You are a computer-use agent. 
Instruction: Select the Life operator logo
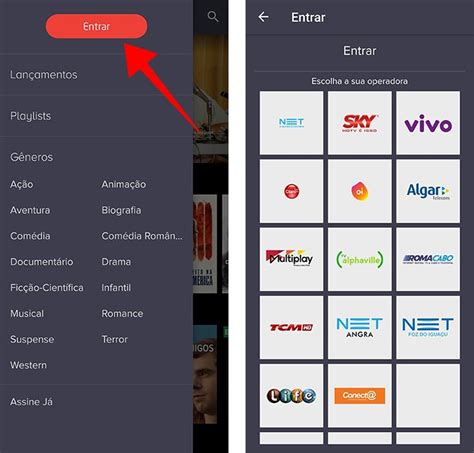pyautogui.click(x=291, y=396)
